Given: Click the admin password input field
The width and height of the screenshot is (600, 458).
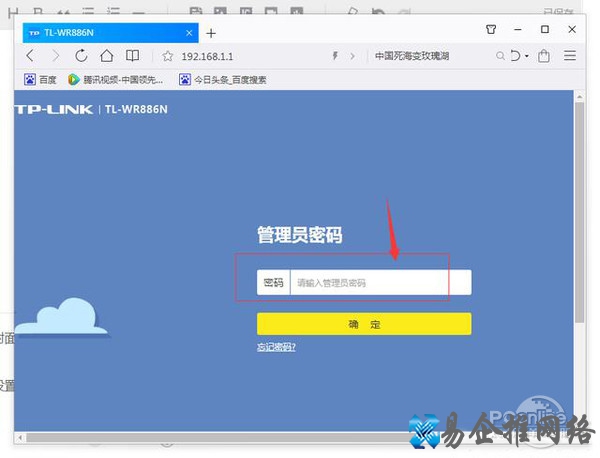Looking at the screenshot, I should 381,283.
